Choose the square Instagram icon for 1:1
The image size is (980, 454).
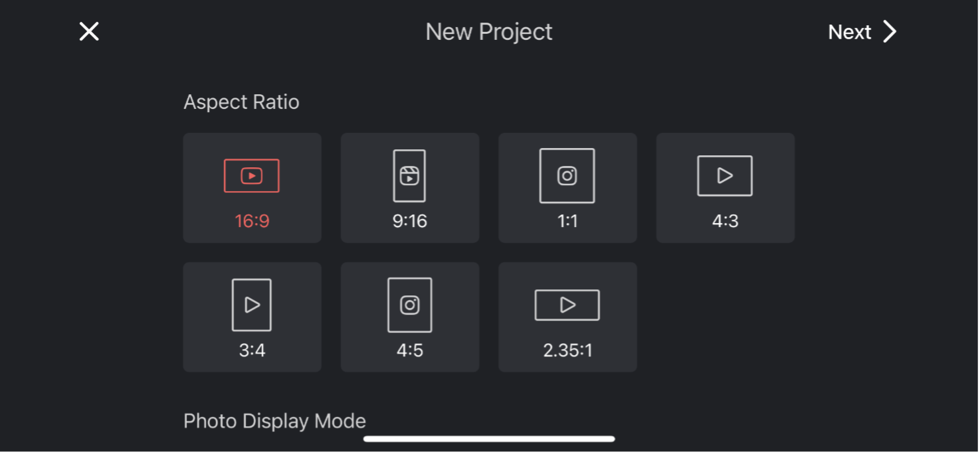pyautogui.click(x=567, y=176)
